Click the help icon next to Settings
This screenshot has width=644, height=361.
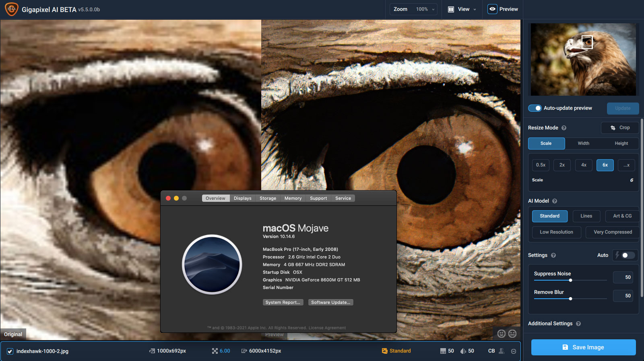(x=553, y=255)
